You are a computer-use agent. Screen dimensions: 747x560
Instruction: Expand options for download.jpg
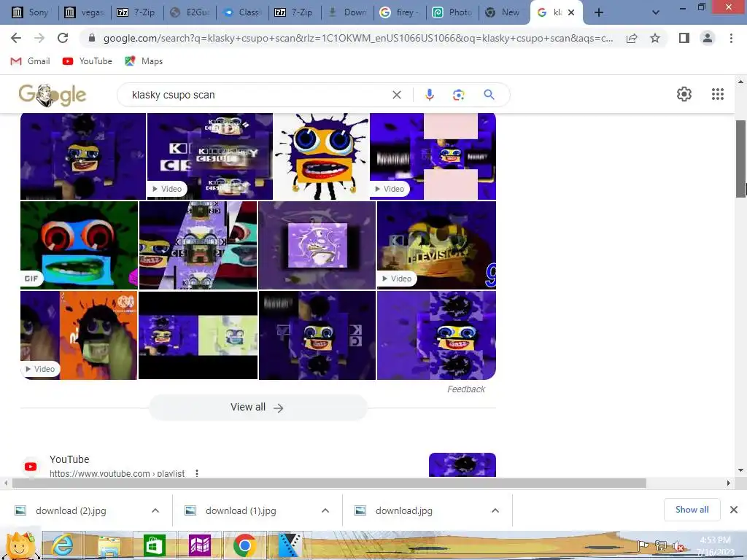[x=495, y=510]
